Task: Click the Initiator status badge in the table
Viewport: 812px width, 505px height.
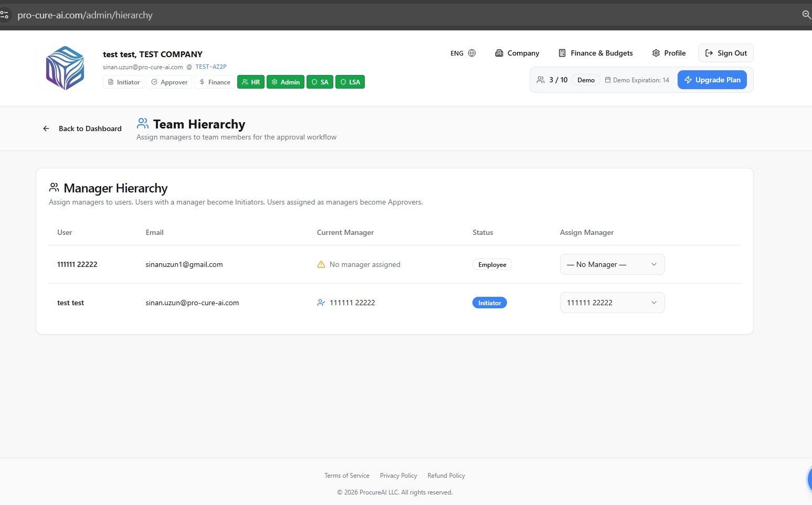Action: tap(490, 303)
